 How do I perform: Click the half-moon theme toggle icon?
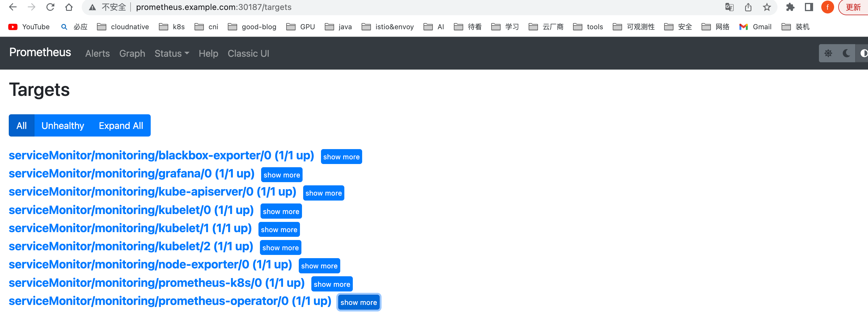click(x=847, y=53)
